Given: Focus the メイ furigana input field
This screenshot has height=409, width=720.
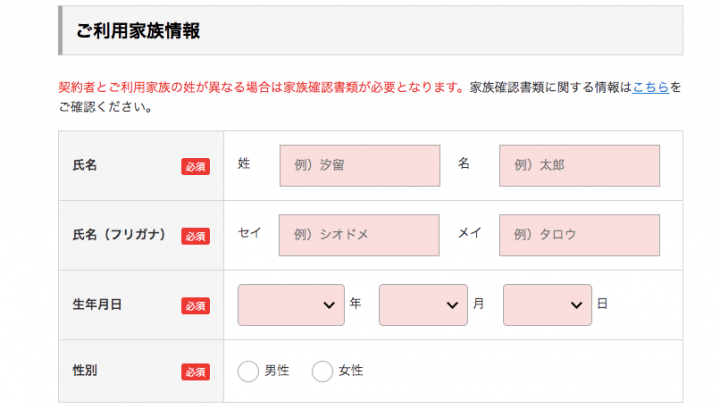Looking at the screenshot, I should click(579, 235).
